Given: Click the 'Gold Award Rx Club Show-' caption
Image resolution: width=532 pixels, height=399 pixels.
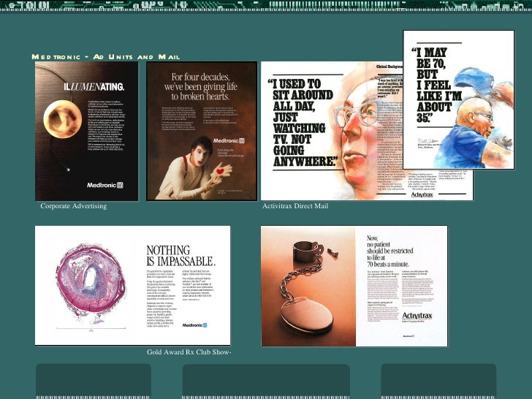Looking at the screenshot, I should [189, 352].
